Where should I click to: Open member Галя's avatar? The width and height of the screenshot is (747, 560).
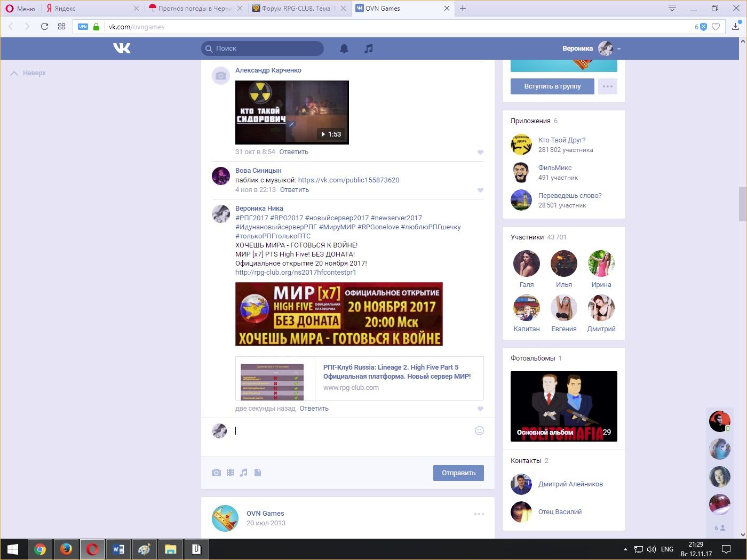[527, 263]
